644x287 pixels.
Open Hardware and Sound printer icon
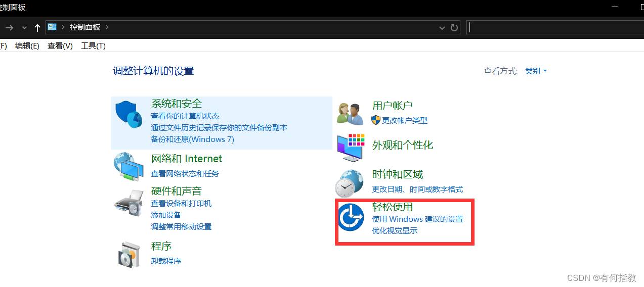point(128,203)
